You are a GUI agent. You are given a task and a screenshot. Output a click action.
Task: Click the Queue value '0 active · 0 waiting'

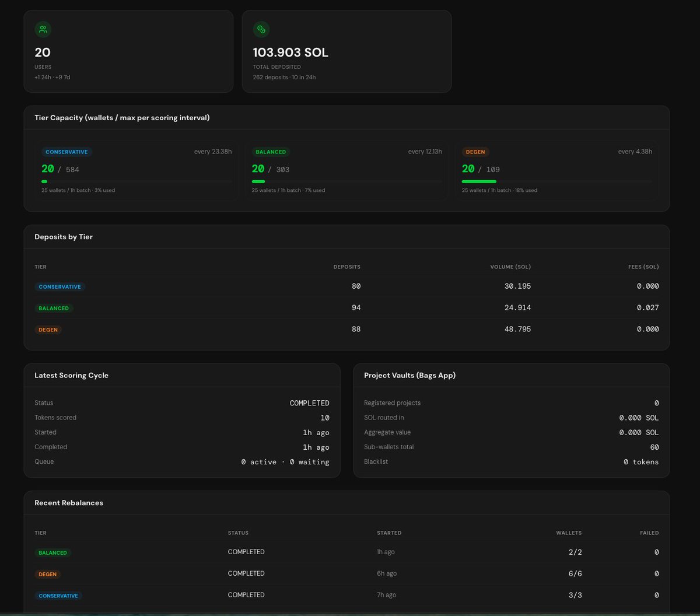(x=285, y=462)
